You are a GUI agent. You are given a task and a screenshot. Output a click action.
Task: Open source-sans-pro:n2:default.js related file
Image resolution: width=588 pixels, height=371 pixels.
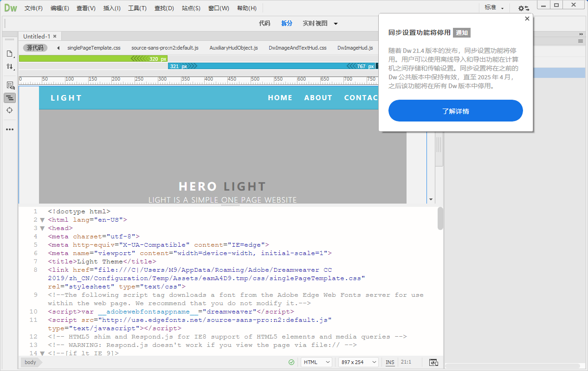pyautogui.click(x=165, y=48)
